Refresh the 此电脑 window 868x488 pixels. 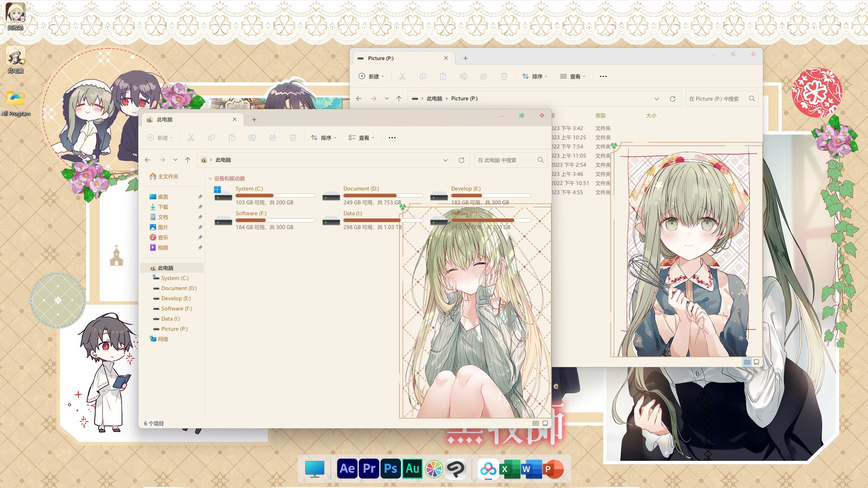(461, 160)
